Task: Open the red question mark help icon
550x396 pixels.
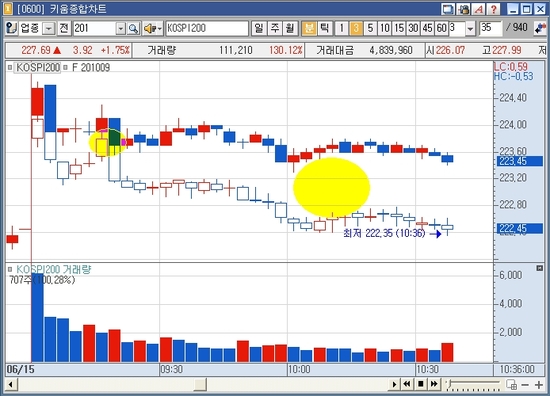Action: click(493, 9)
